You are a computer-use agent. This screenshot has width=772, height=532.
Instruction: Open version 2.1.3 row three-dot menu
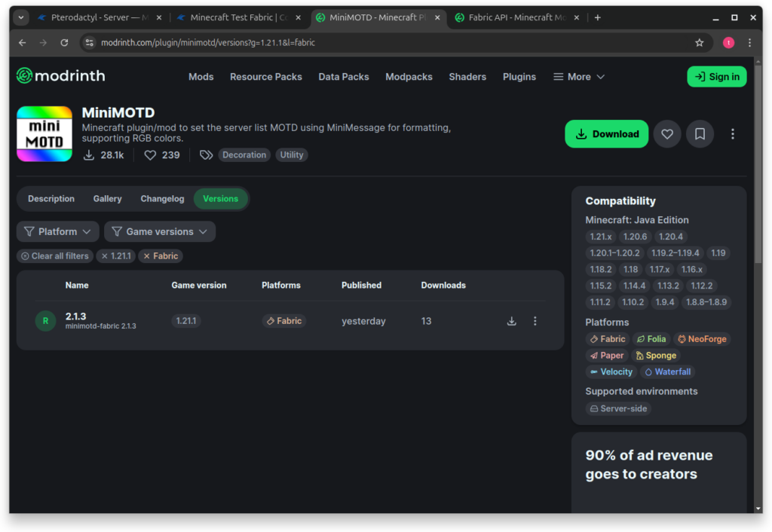click(535, 321)
